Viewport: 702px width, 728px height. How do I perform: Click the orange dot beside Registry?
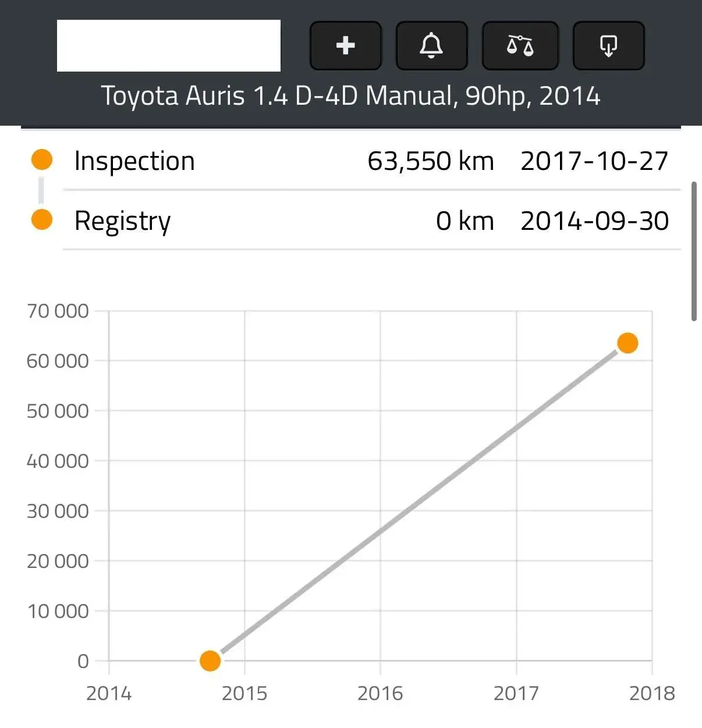pos(42,219)
